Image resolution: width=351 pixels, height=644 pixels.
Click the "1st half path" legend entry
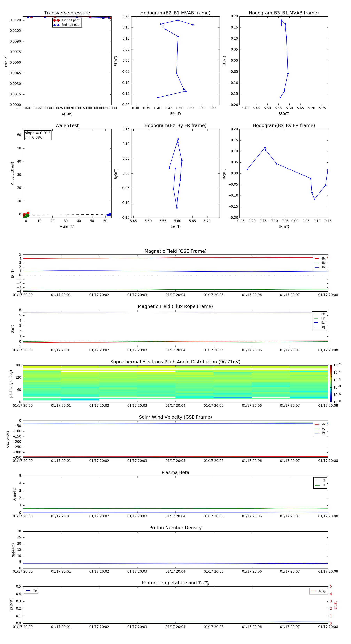pyautogui.click(x=67, y=20)
